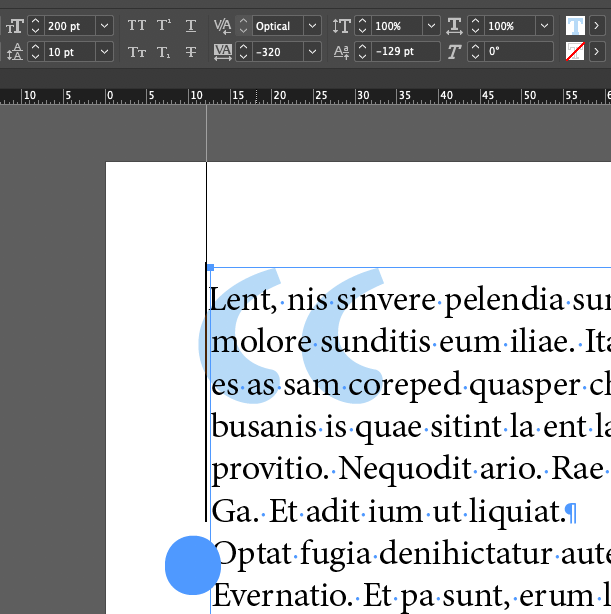The width and height of the screenshot is (611, 614).
Task: Open the font size 200 pt dropdown
Action: (x=105, y=26)
